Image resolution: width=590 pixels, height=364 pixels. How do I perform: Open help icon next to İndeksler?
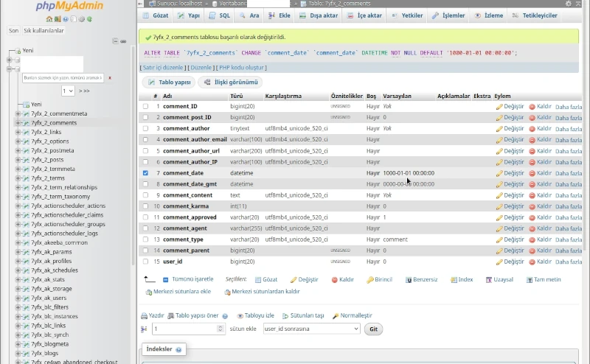click(179, 349)
